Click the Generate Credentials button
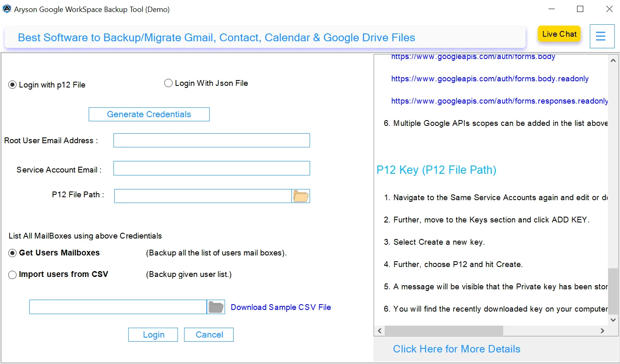This screenshot has width=620, height=364. (149, 114)
